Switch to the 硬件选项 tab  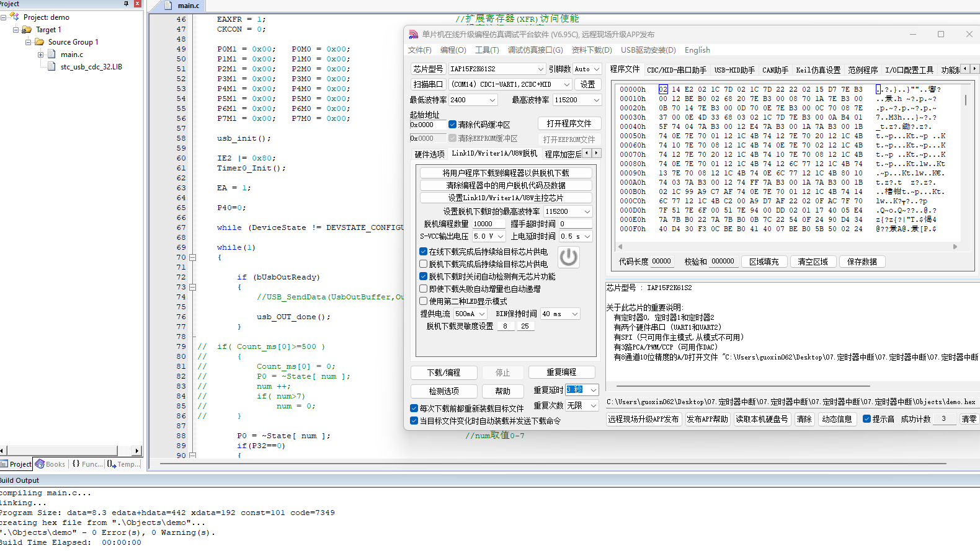point(429,154)
